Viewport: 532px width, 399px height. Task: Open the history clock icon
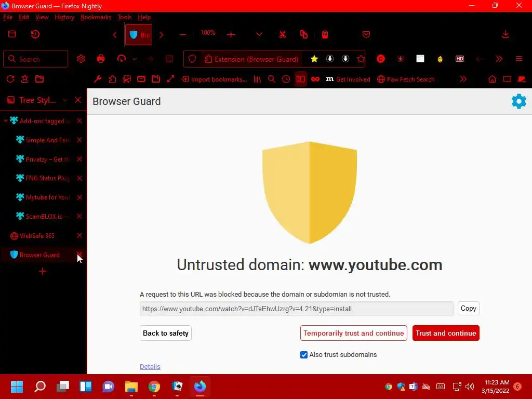coord(286,79)
